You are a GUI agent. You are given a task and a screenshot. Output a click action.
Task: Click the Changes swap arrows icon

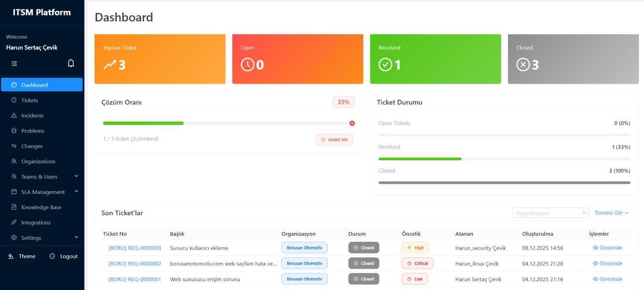click(14, 146)
